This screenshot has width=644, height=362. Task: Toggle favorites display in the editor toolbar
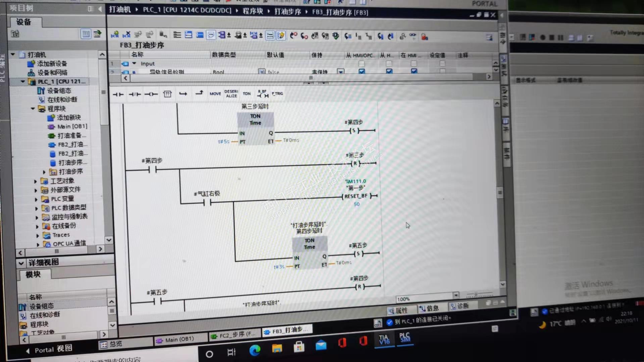[x=281, y=35]
